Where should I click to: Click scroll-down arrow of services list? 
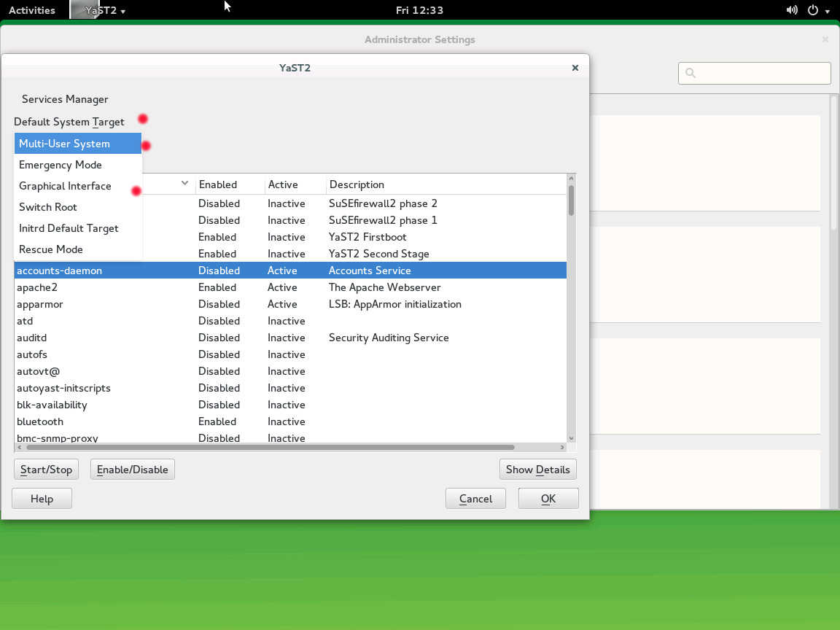(x=571, y=438)
